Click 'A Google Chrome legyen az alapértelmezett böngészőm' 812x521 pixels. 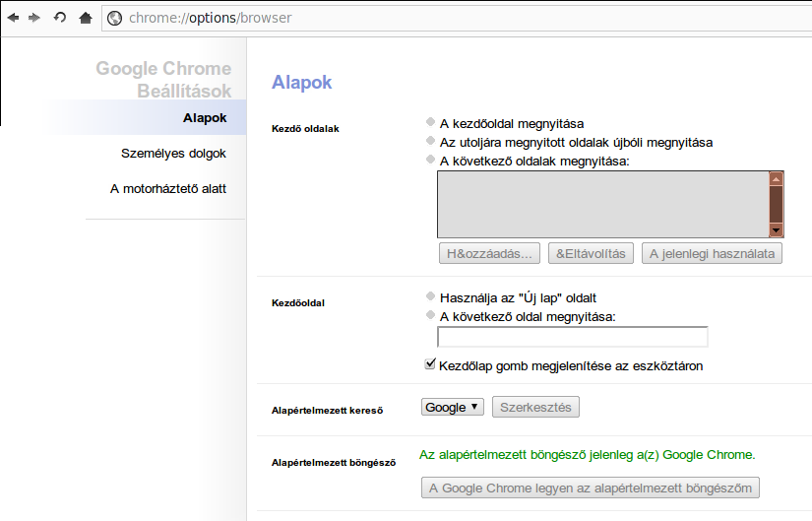coord(591,488)
